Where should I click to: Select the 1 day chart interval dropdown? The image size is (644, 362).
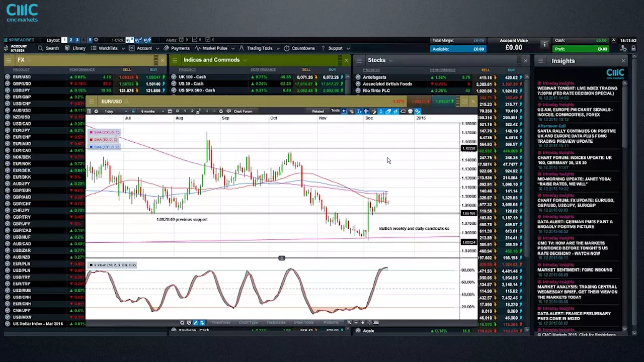click(x=115, y=111)
